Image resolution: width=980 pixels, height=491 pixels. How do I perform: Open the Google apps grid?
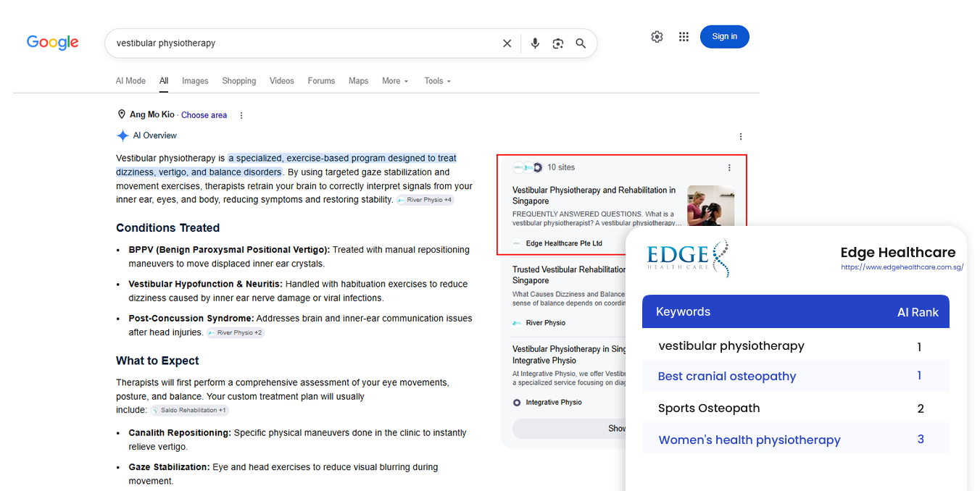coord(684,37)
